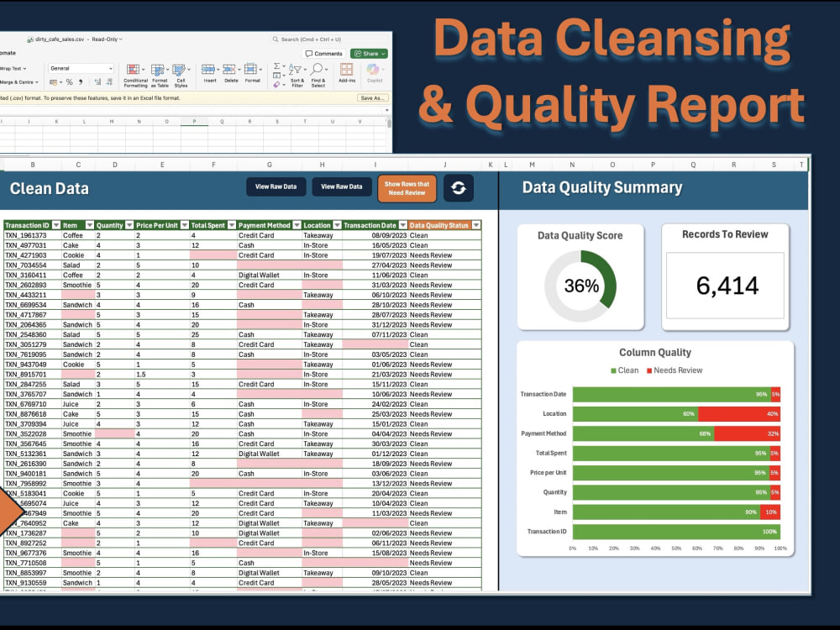Open the Price Per Unit filter dropdown
The image size is (840, 630).
pos(184,225)
